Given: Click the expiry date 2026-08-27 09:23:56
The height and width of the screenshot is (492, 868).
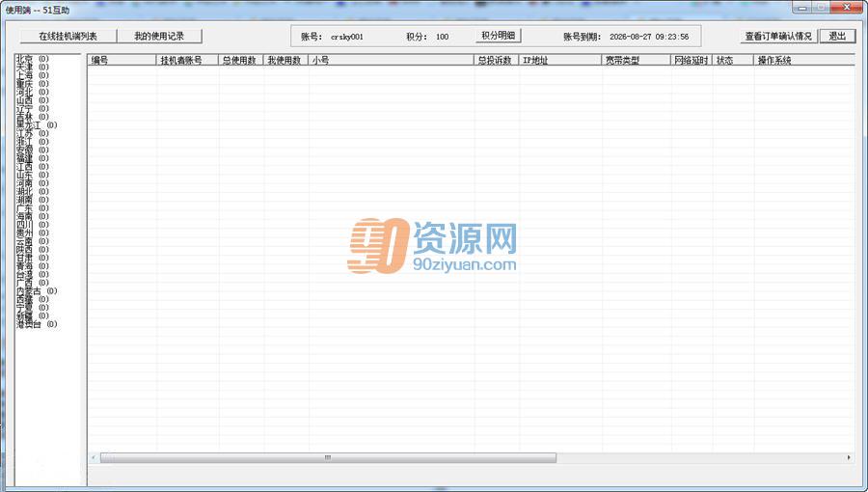Looking at the screenshot, I should pyautogui.click(x=649, y=37).
